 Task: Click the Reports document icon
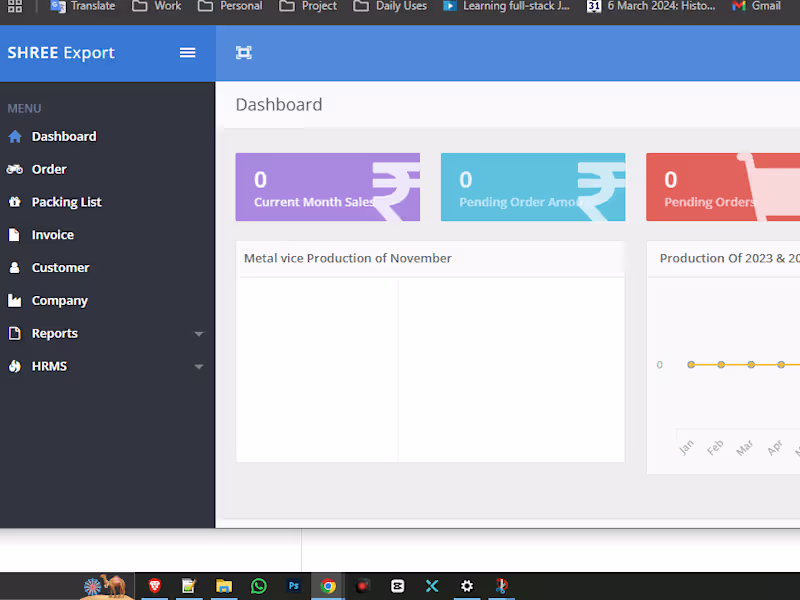[x=15, y=333]
